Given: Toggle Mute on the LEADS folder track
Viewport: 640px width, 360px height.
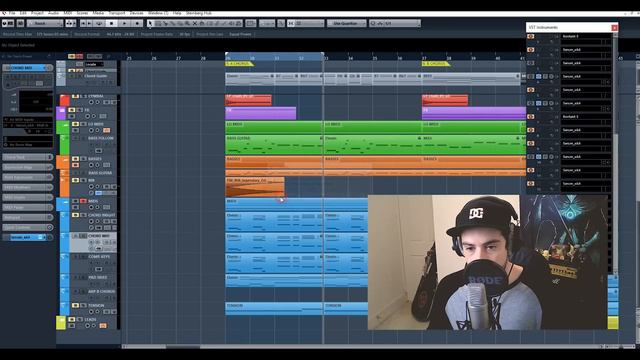Looking at the screenshot, I should pyautogui.click(x=72, y=320).
